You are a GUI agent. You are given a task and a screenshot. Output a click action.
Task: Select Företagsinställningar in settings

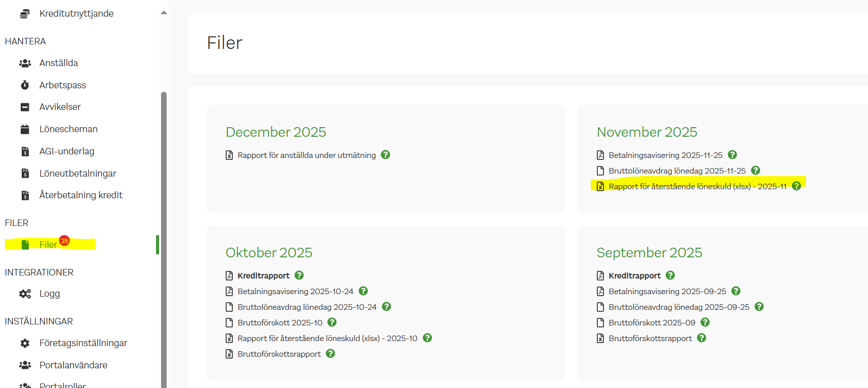83,343
